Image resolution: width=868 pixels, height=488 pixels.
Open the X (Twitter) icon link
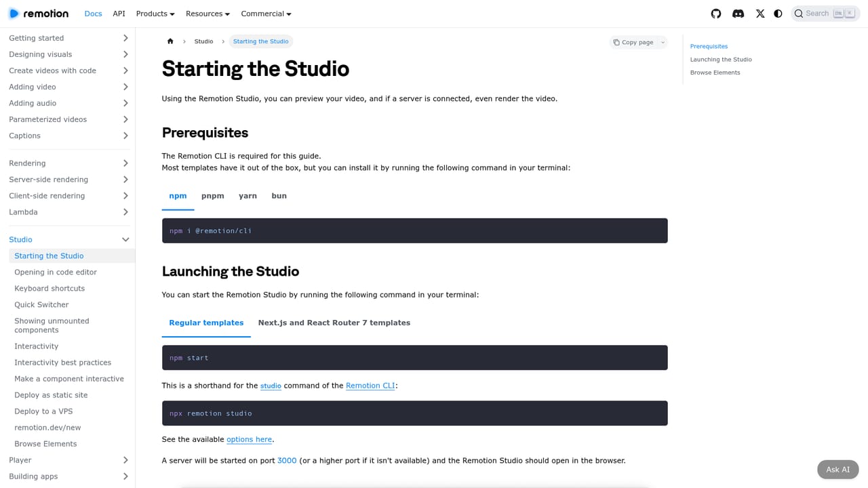760,14
